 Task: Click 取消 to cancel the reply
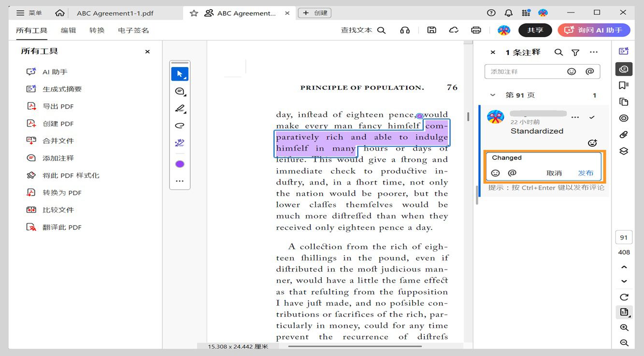pyautogui.click(x=554, y=173)
